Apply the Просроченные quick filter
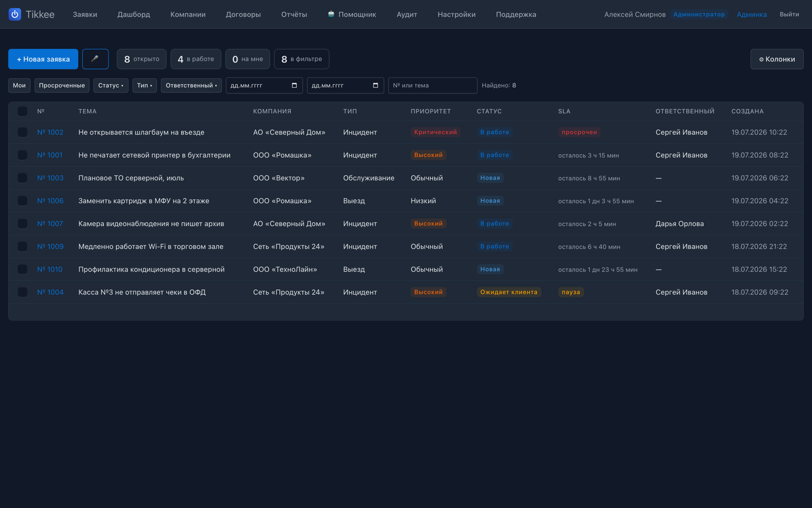Image resolution: width=812 pixels, height=508 pixels. click(x=62, y=85)
